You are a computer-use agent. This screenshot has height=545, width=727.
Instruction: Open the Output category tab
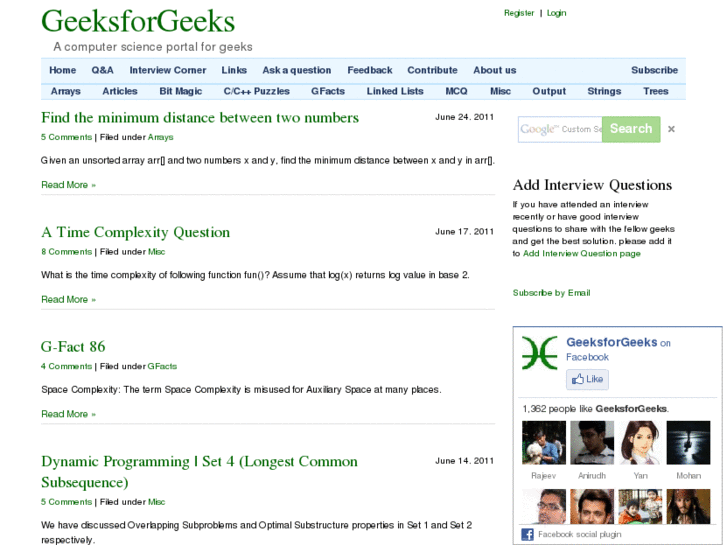[549, 91]
